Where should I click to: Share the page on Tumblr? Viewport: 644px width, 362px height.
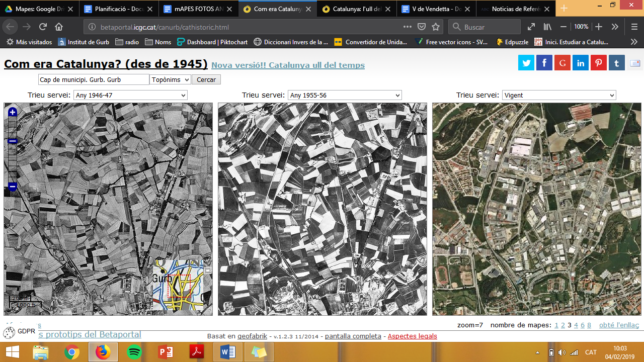tap(617, 63)
